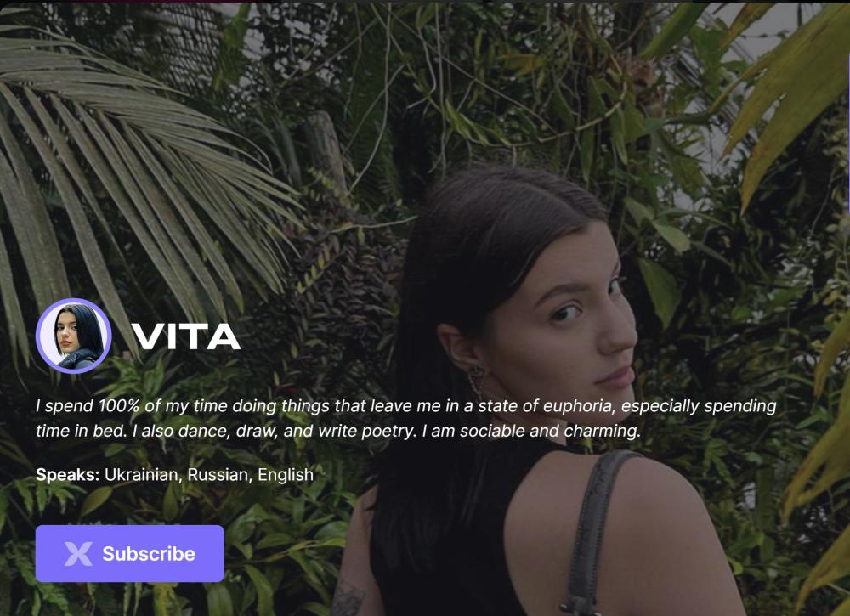Open Vita's circular profile avatar
Viewport: 850px width, 616px height.
click(x=74, y=336)
